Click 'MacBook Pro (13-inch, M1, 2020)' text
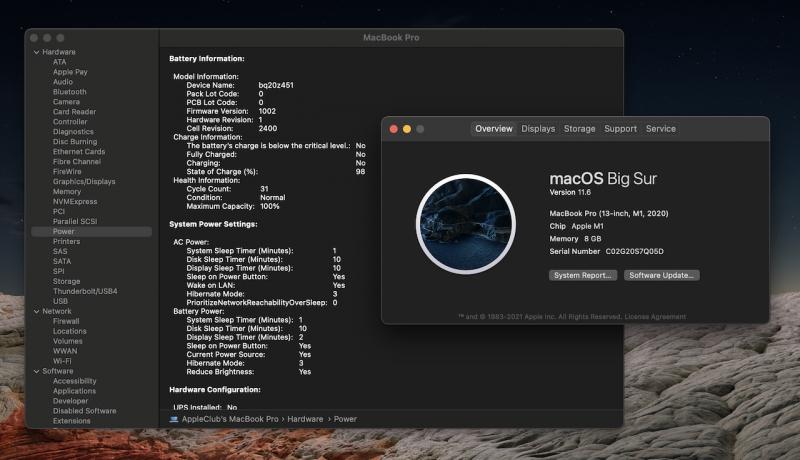 click(x=609, y=214)
